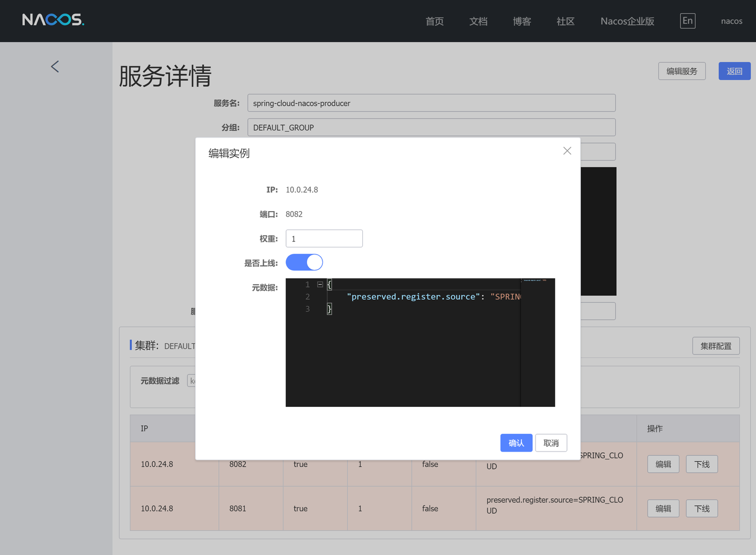Cancel the dialog with 取消
Viewport: 756px width, 555px height.
tap(551, 443)
